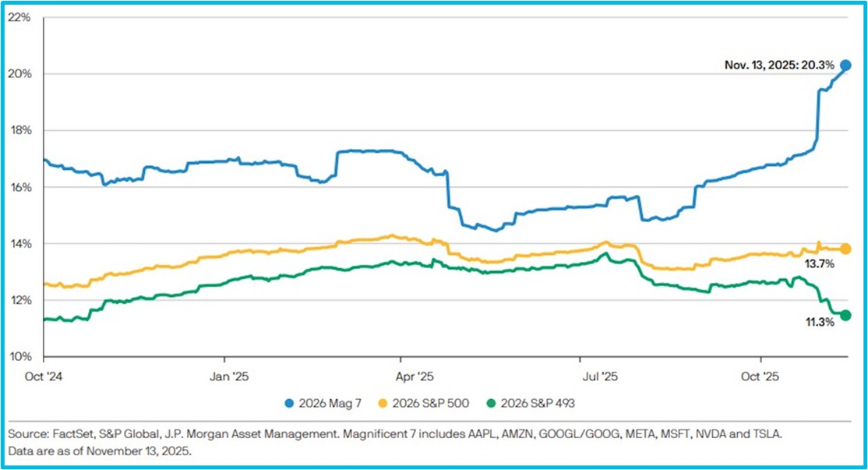Click the 10% y-axis label

coord(19,357)
